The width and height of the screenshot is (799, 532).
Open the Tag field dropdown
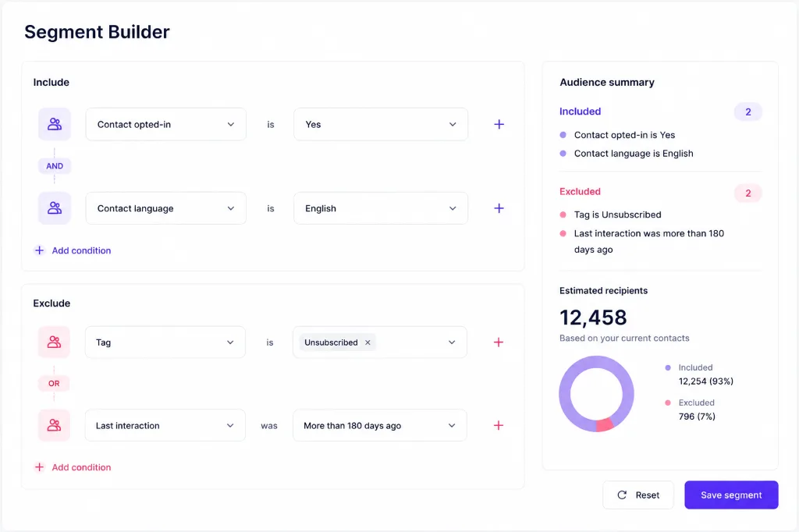[165, 342]
